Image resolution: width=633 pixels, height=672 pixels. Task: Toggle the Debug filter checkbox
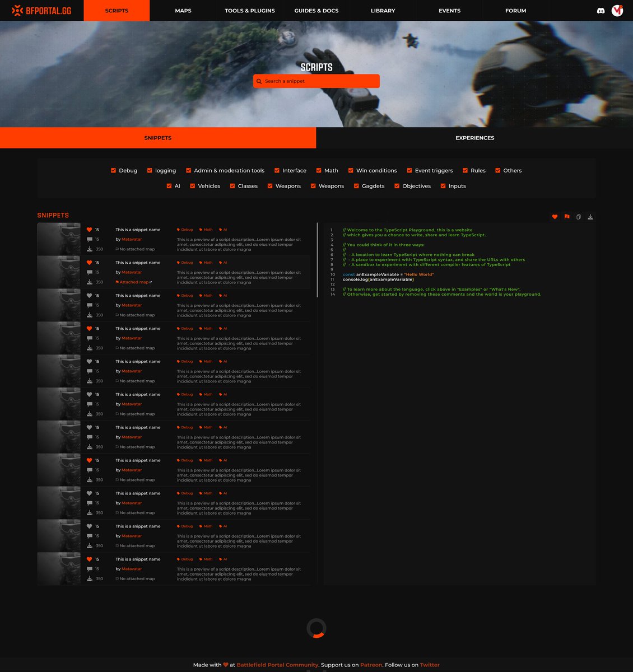click(114, 170)
